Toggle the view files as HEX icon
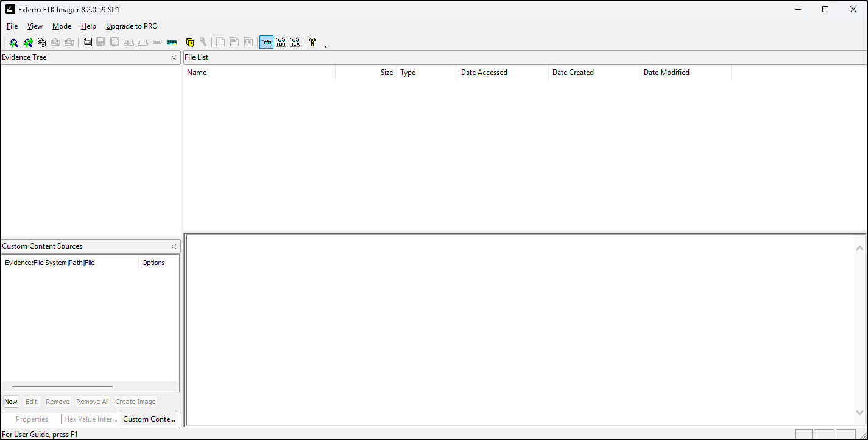This screenshot has width=868, height=440. point(295,42)
